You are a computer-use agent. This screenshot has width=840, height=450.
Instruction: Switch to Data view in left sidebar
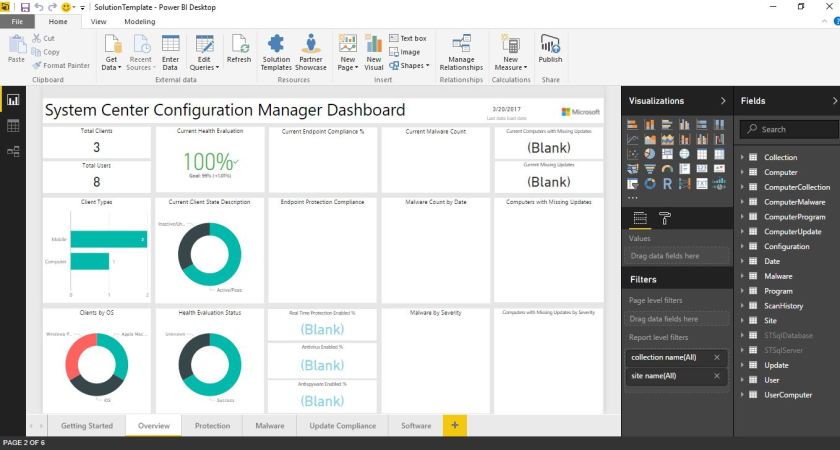[x=13, y=126]
